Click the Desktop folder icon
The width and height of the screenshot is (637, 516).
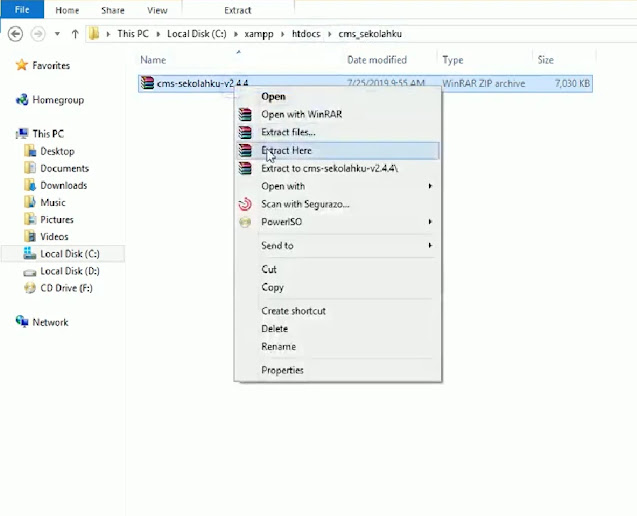point(30,151)
